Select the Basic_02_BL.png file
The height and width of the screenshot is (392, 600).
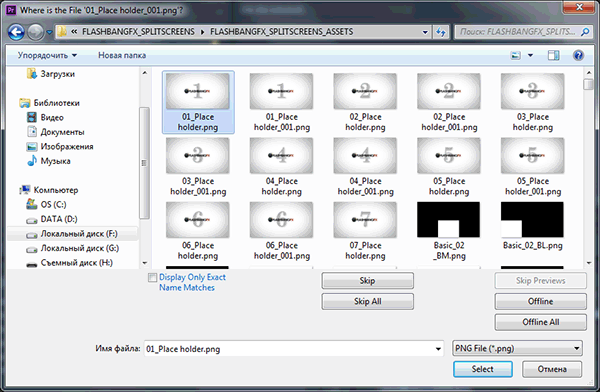pos(533,226)
